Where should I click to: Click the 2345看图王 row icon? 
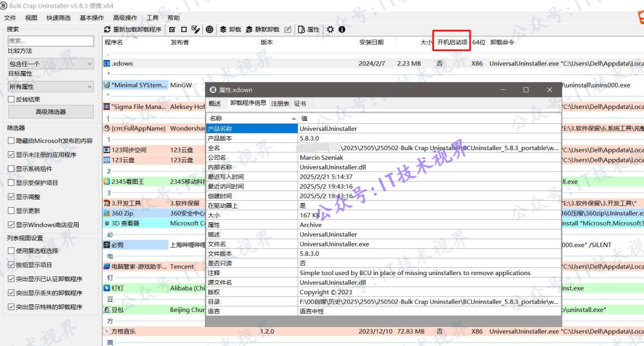107,182
